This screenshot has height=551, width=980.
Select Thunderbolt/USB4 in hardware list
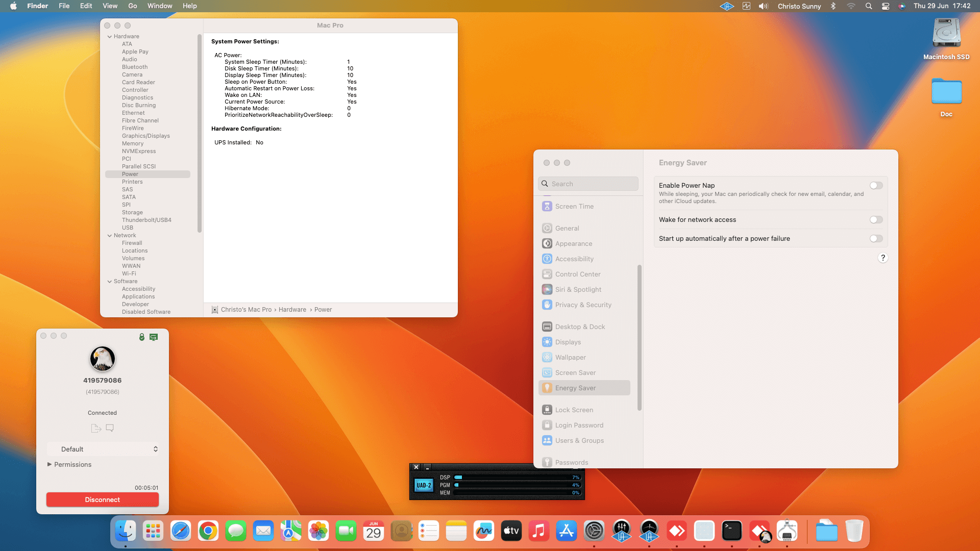(146, 220)
